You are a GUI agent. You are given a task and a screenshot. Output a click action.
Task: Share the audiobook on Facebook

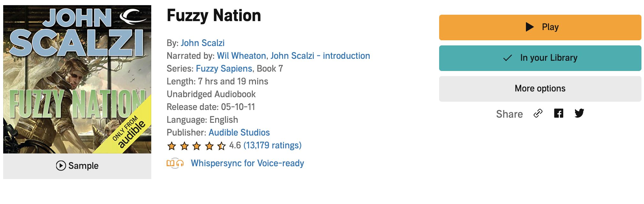[558, 114]
